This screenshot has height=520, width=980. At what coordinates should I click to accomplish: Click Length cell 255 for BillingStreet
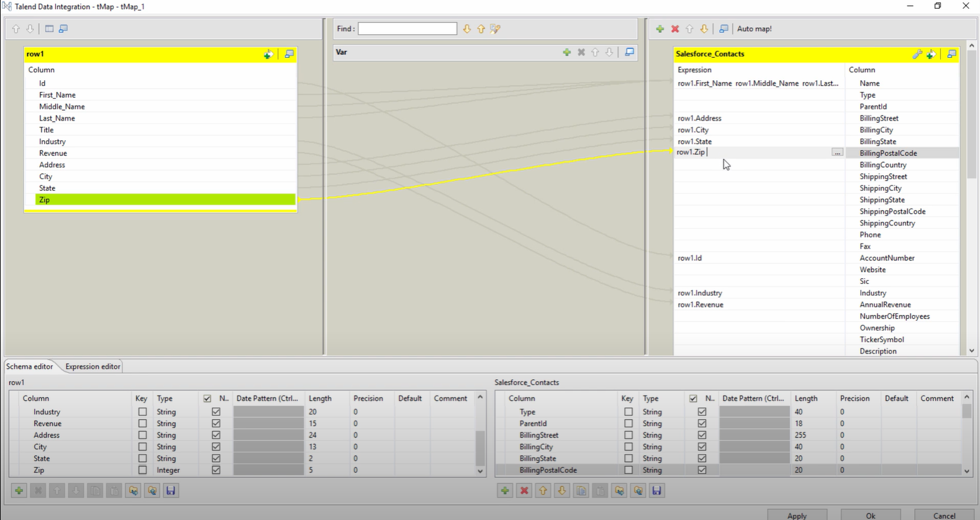pos(814,435)
